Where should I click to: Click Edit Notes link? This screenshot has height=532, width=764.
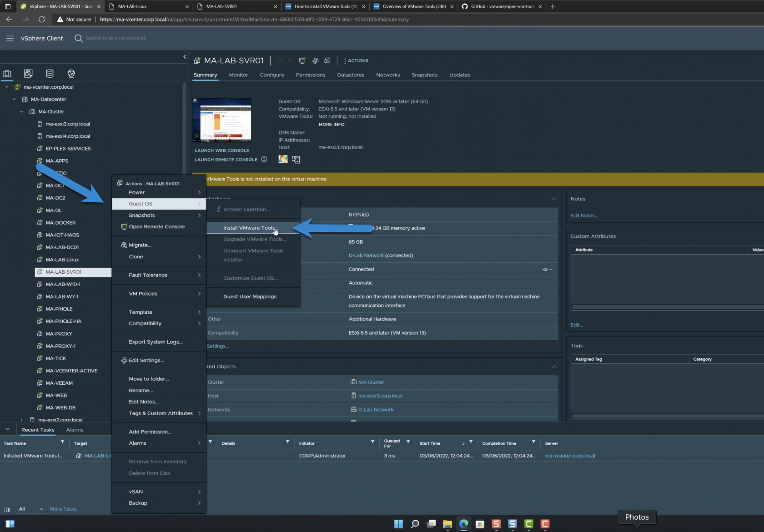click(x=584, y=216)
